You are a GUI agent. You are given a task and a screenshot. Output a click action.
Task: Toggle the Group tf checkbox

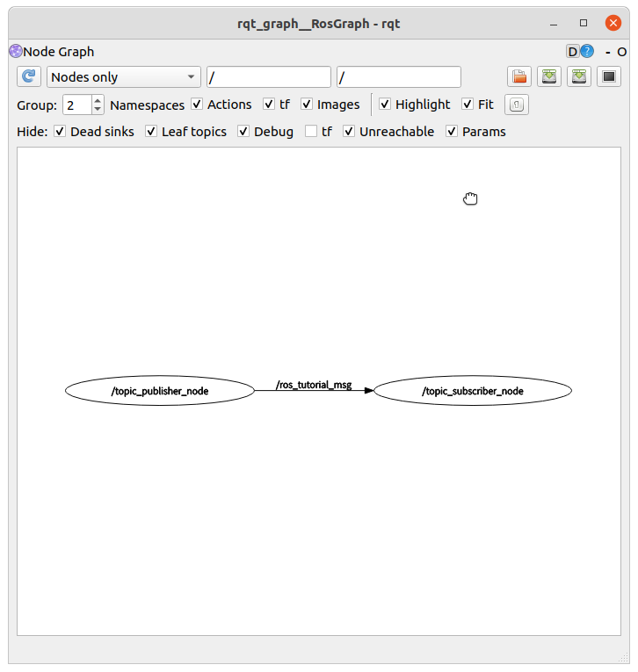pyautogui.click(x=269, y=105)
